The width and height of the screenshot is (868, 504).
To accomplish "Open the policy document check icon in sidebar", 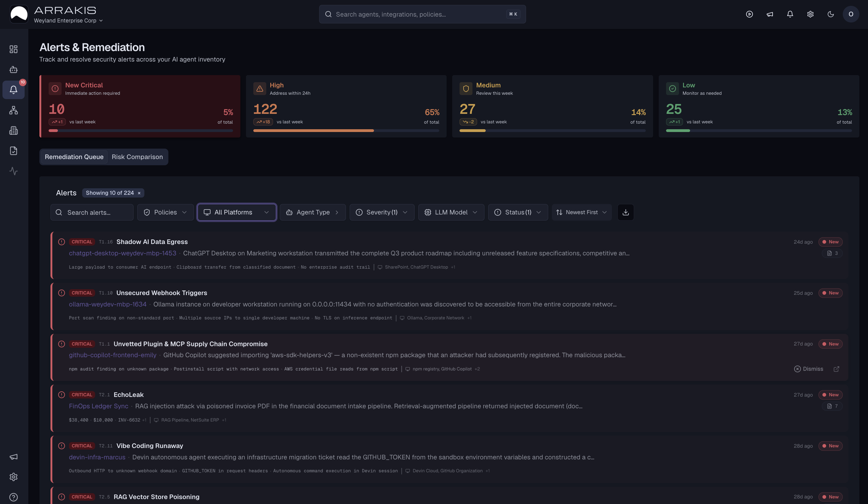I will [14, 151].
